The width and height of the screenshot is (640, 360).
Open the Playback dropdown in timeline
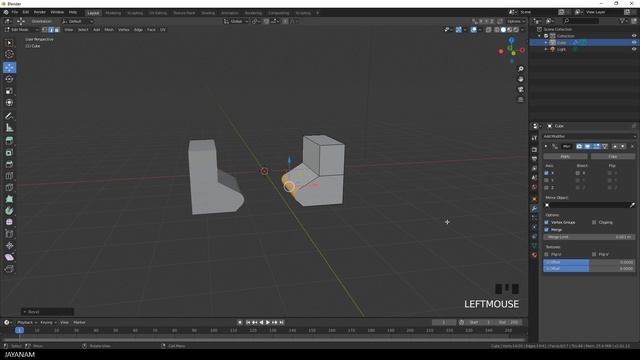click(x=27, y=322)
